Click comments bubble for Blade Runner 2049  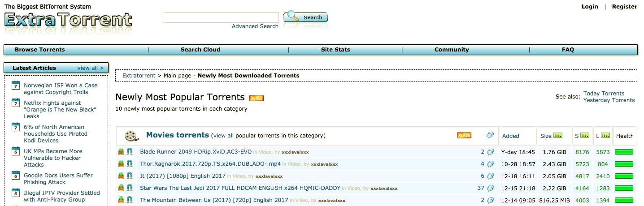[x=491, y=152]
